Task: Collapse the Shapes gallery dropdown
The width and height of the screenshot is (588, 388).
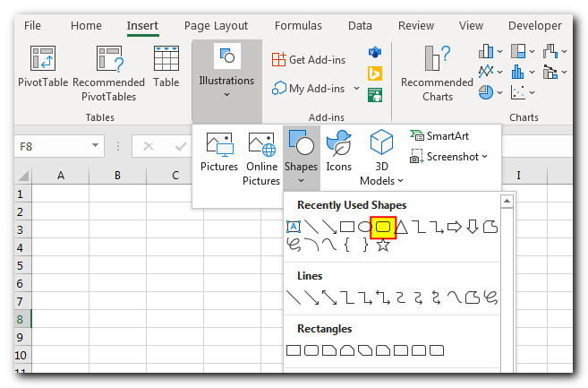Action: coord(301,181)
